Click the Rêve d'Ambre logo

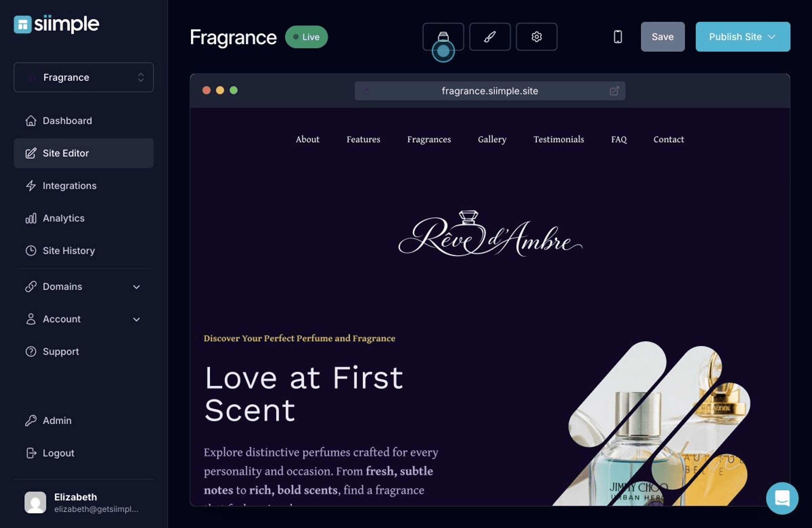490,233
